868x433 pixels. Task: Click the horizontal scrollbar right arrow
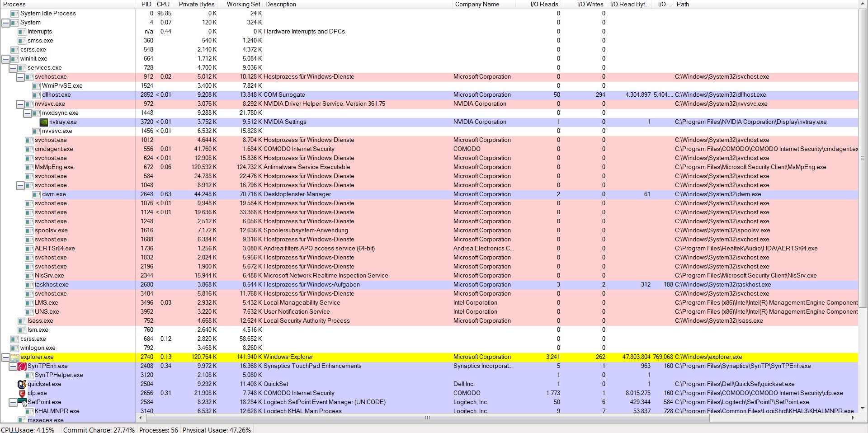853,418
